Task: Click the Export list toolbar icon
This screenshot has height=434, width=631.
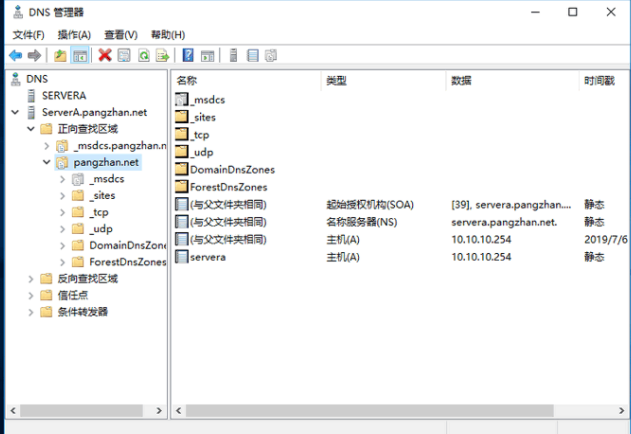Action: (x=163, y=55)
